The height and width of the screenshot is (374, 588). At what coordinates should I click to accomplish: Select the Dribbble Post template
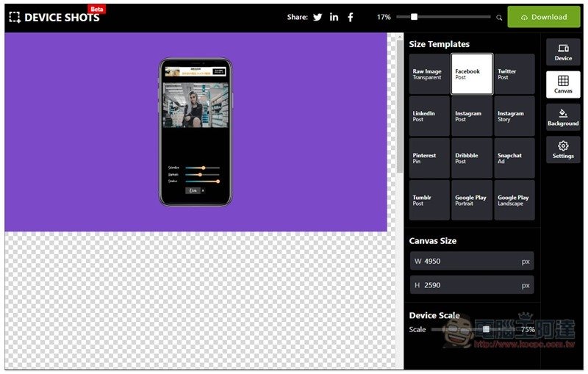(x=471, y=158)
